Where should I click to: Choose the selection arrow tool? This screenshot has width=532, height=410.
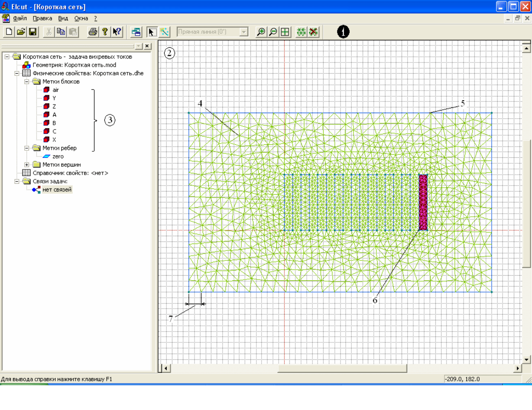(x=152, y=32)
